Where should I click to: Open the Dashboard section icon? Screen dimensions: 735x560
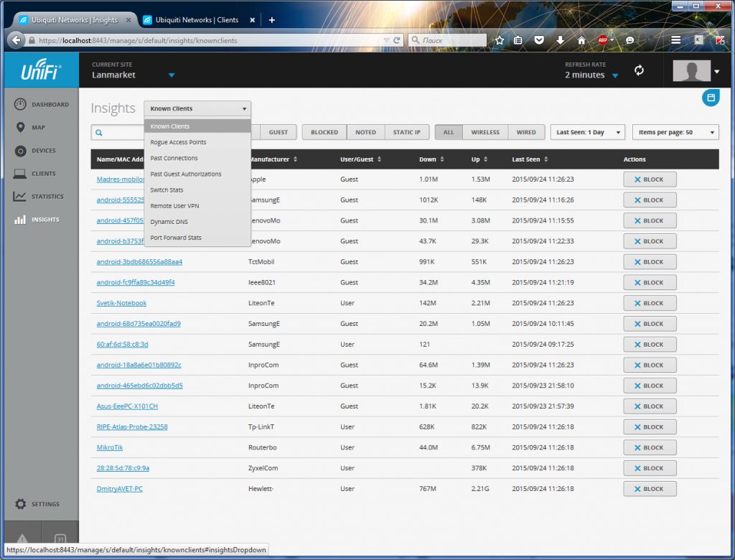point(20,105)
